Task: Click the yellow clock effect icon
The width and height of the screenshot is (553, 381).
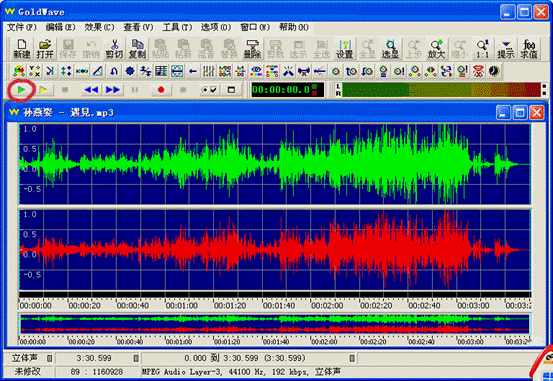Action: tap(494, 71)
